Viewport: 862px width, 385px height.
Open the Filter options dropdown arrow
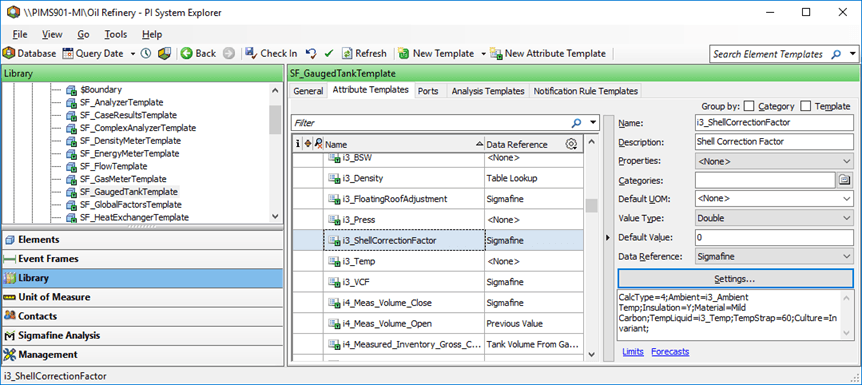(x=593, y=123)
